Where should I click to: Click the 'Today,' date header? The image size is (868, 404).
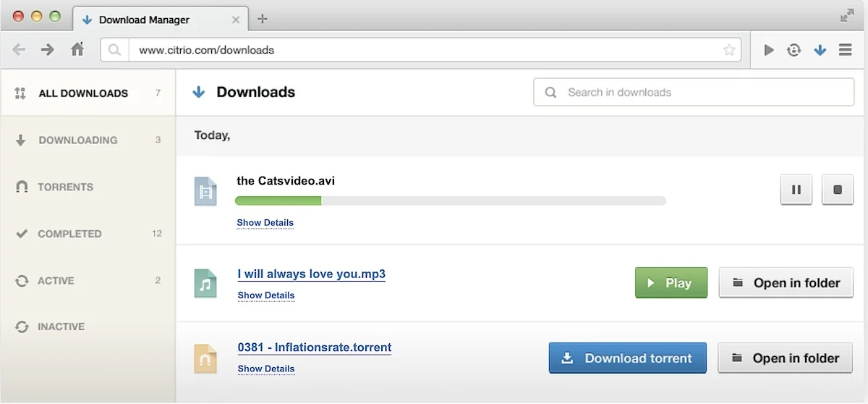212,135
